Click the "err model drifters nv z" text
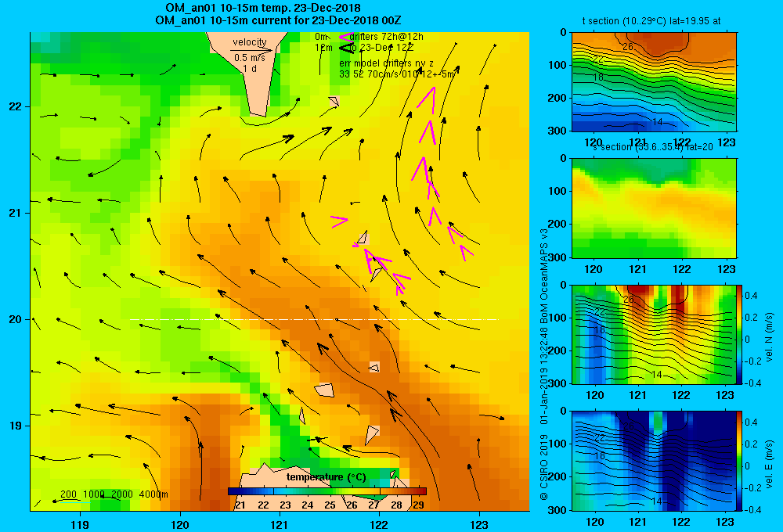This screenshot has width=783, height=532. (387, 63)
